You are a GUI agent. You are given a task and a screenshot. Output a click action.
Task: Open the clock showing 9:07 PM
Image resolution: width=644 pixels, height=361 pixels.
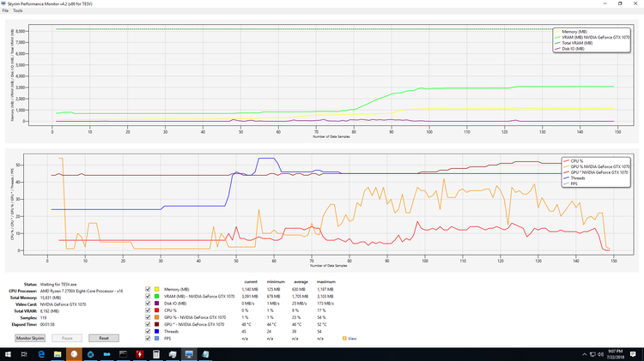615,354
